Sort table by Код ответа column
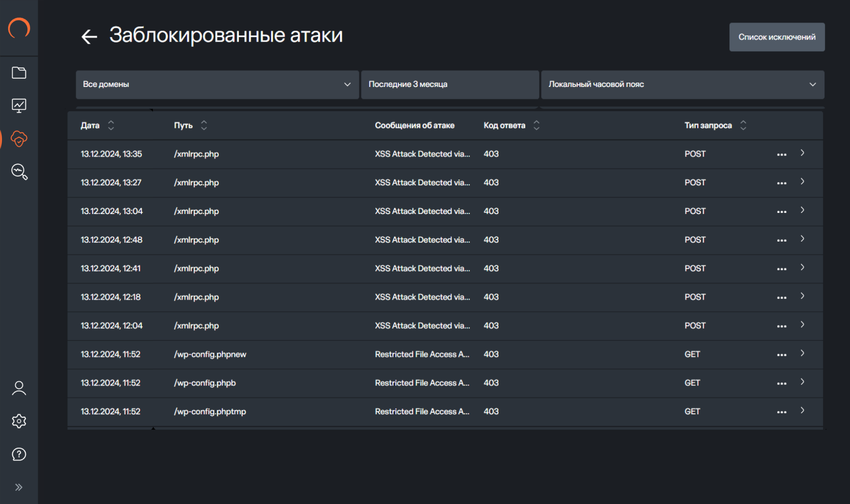Screen dimensions: 850x504 coord(536,125)
